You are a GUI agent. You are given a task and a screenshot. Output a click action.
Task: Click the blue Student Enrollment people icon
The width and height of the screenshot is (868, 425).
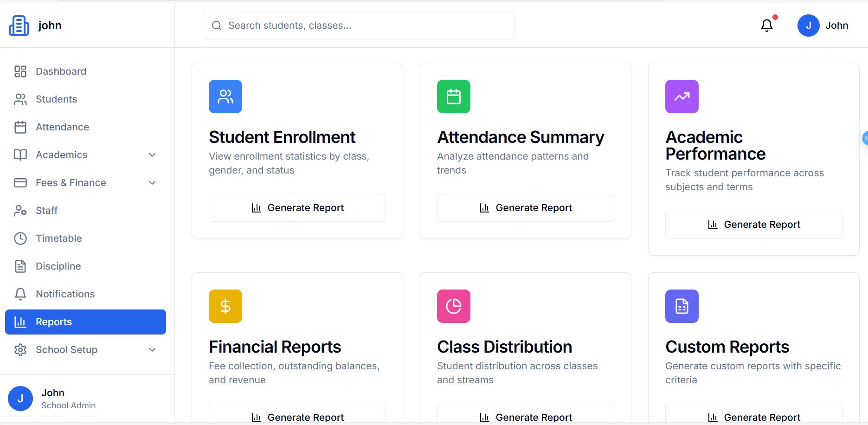[225, 97]
